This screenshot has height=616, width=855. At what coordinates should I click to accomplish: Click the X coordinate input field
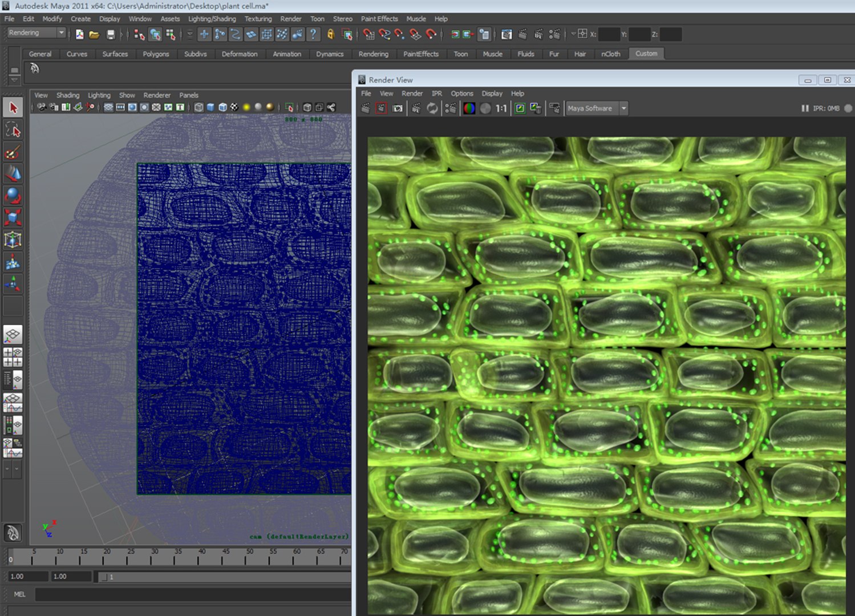coord(609,34)
